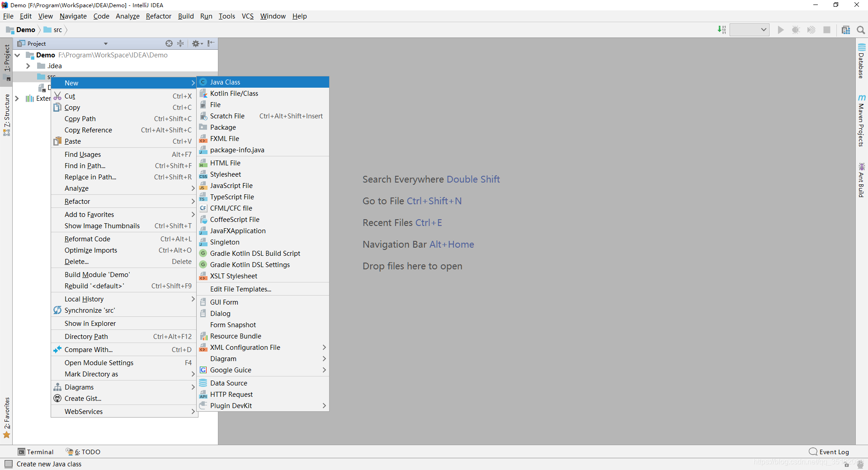868x470 pixels.
Task: Click the Gradle Kotlin DSL Build Script icon
Action: point(203,254)
